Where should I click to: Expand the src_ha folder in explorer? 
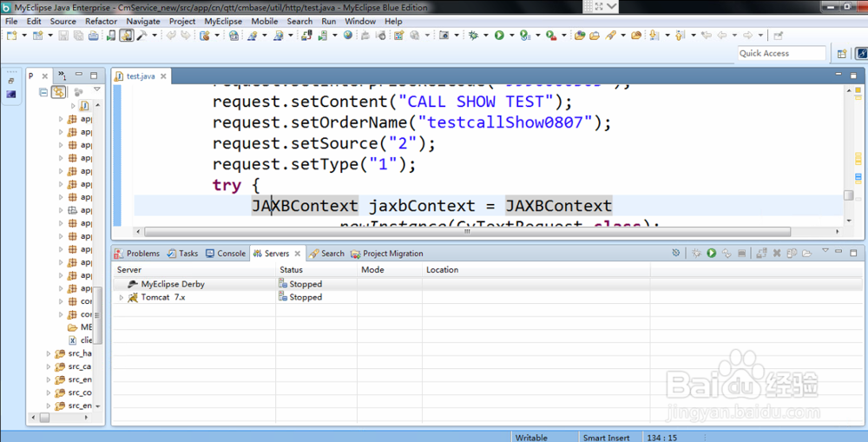[49, 353]
